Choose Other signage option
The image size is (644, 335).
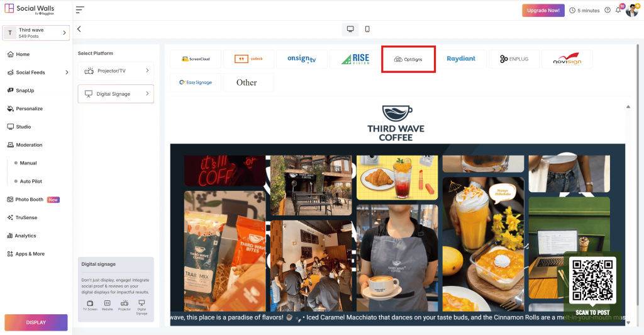pyautogui.click(x=249, y=82)
